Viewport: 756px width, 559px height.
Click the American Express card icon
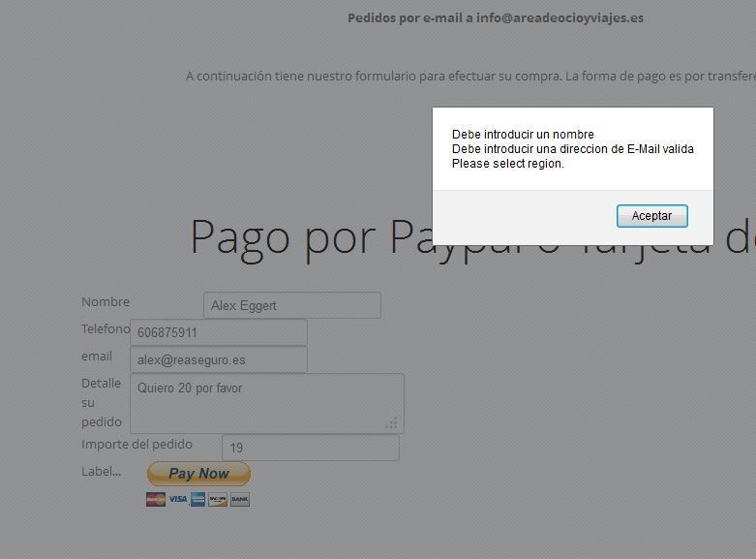[197, 500]
